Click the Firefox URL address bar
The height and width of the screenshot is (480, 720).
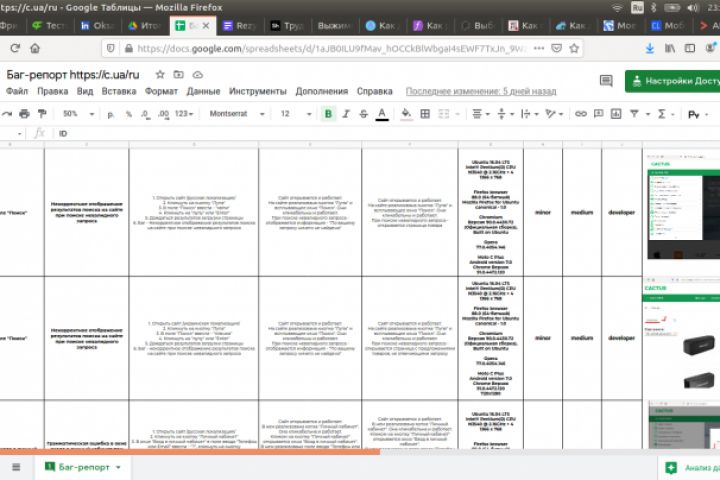[x=332, y=48]
